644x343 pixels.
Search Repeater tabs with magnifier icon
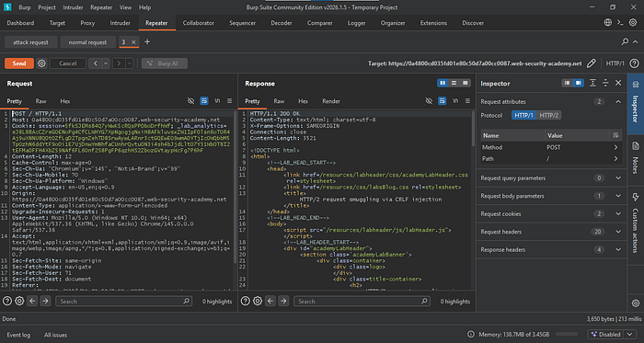pos(625,42)
